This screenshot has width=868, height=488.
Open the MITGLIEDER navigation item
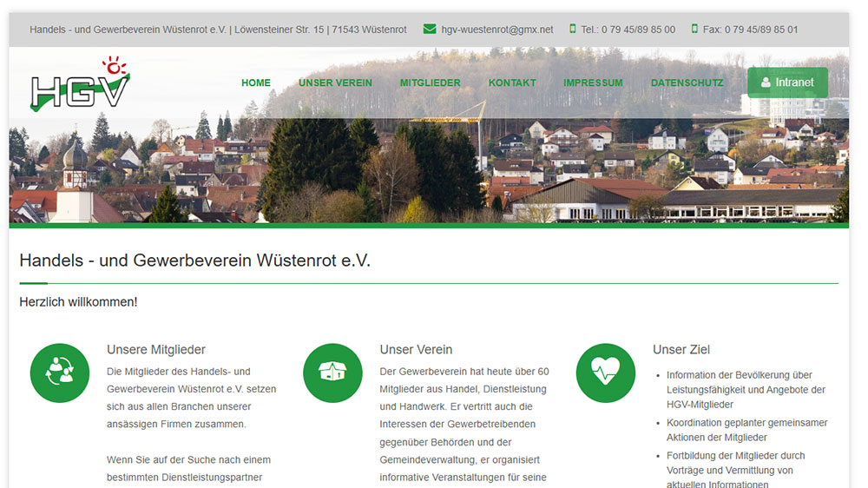click(x=430, y=83)
